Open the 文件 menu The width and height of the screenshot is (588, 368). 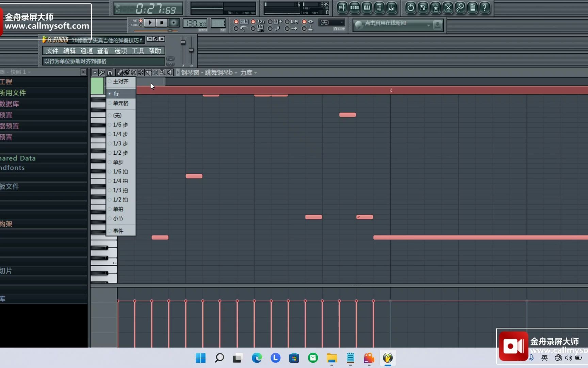(52, 50)
